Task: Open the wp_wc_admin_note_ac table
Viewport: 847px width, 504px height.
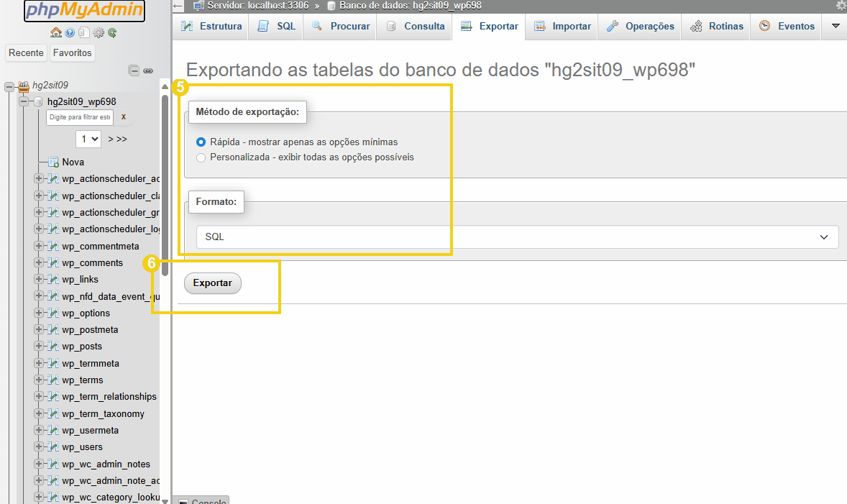Action: [x=111, y=481]
